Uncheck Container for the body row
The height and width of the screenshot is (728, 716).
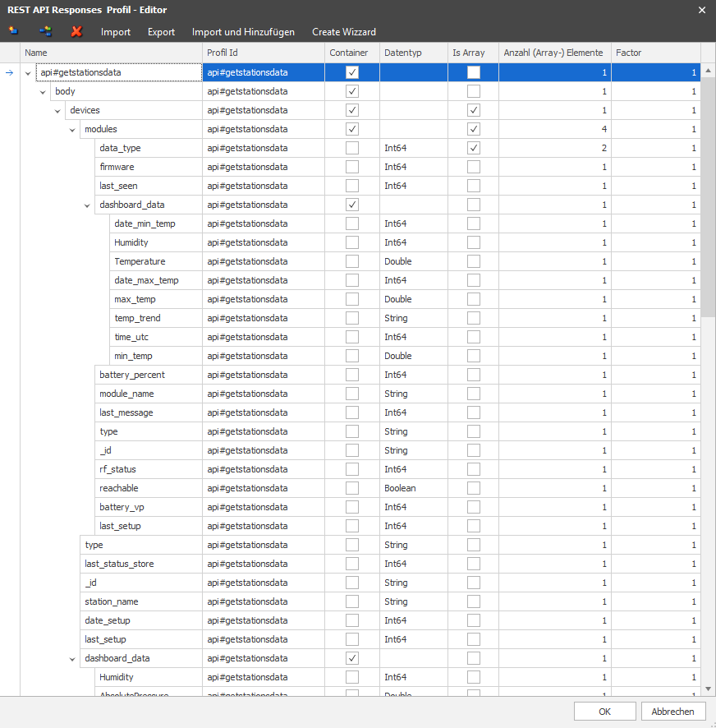352,91
